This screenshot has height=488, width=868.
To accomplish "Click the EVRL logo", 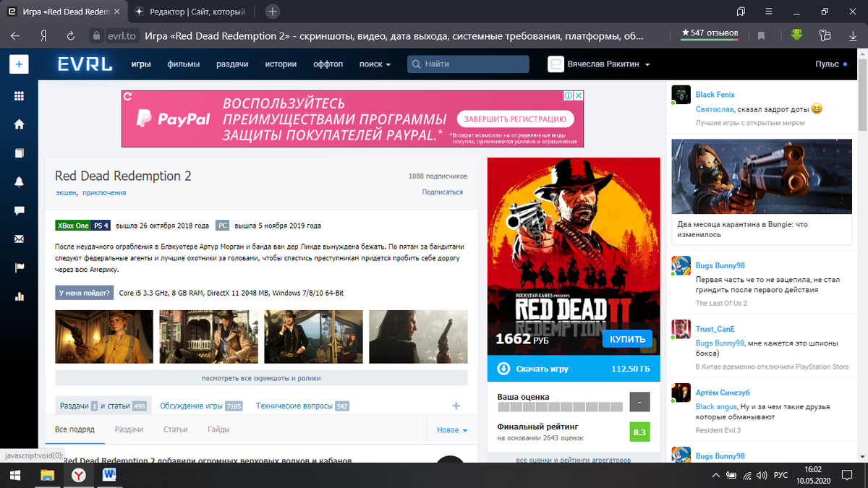I will [x=85, y=64].
